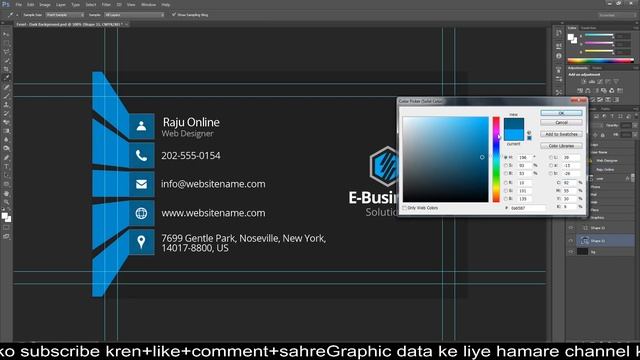This screenshot has height=360, width=640.
Task: Toggle the Show Sampling Ring checkbox
Action: click(174, 15)
